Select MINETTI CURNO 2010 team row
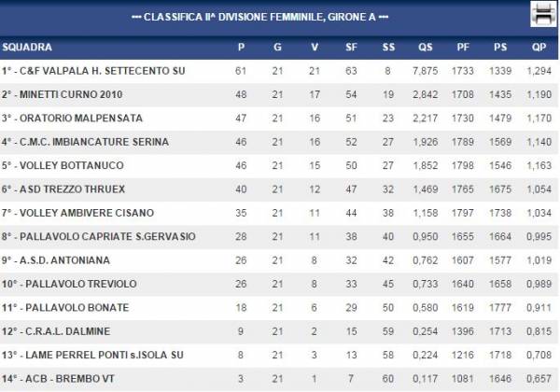Viewport: 560px width, 392px height. (278, 94)
